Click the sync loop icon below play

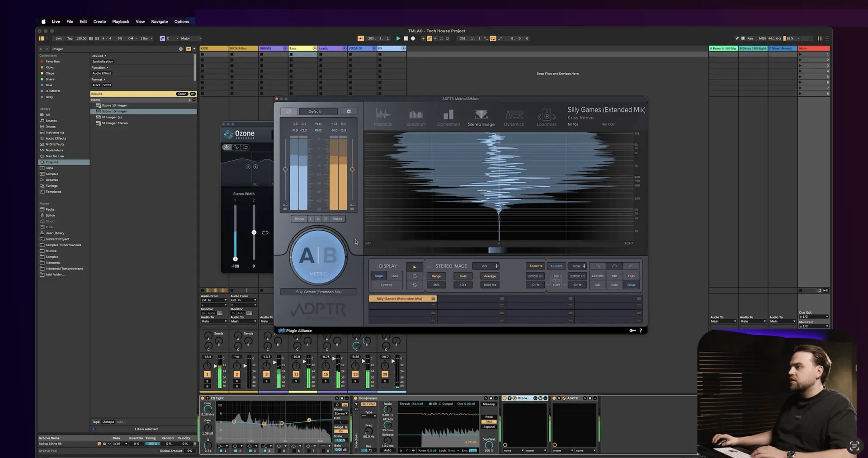414,285
